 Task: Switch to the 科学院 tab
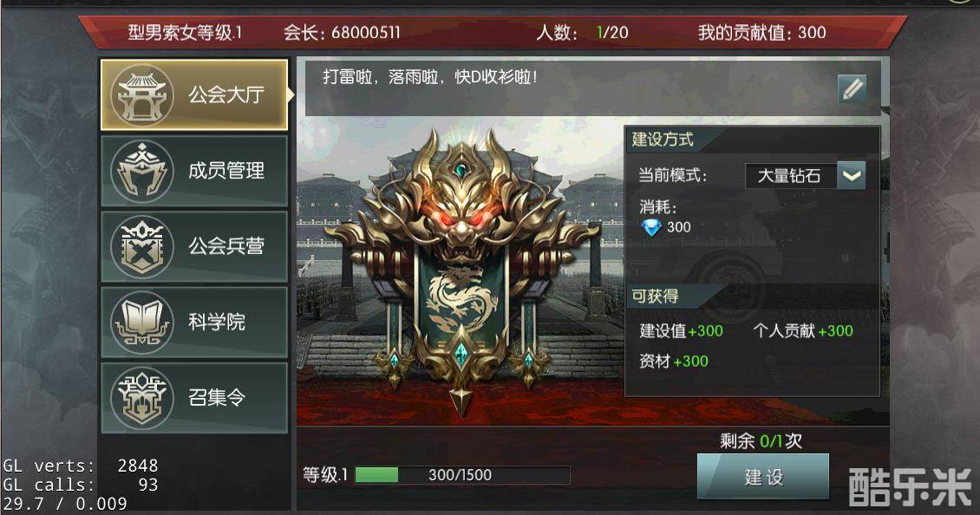tap(194, 322)
